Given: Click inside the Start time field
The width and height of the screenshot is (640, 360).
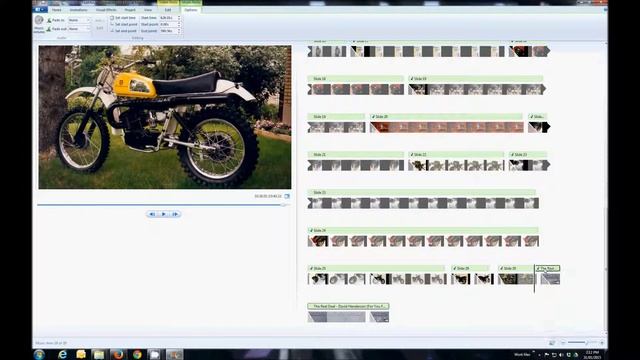Looking at the screenshot, I should [x=169, y=18].
